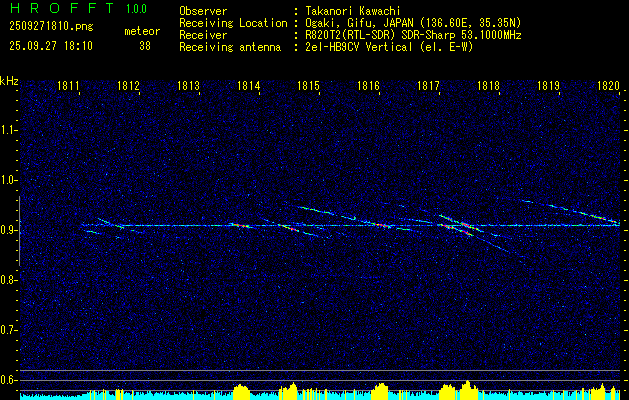Click the Receiving antenna field label
Viewport: 629px width, 400px height.
pyautogui.click(x=230, y=47)
